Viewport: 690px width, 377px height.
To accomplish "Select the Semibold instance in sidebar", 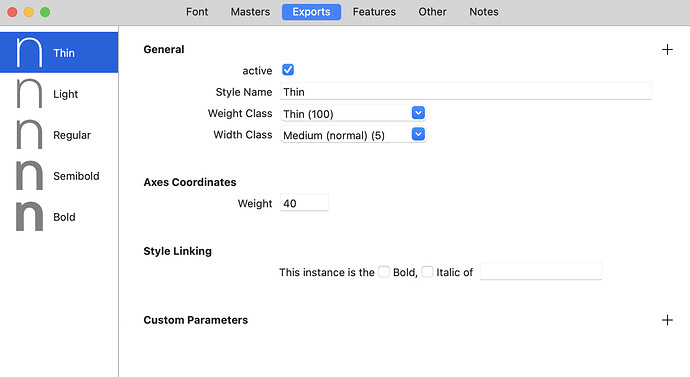I will 59,176.
